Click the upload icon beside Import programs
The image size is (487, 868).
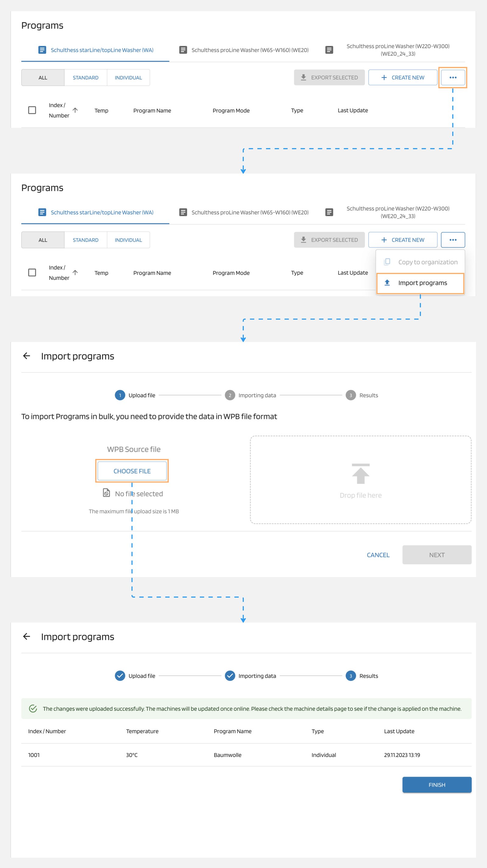click(387, 283)
